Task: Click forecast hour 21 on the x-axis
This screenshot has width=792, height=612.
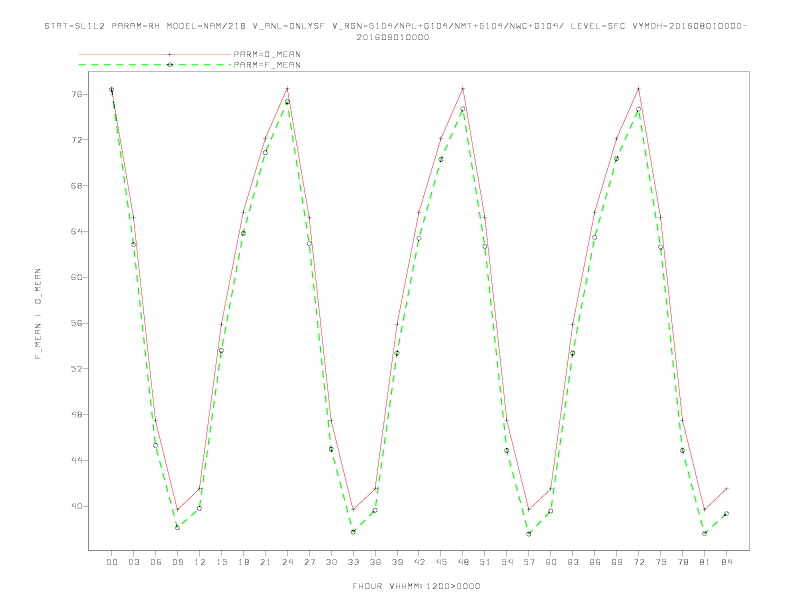Action: point(265,562)
